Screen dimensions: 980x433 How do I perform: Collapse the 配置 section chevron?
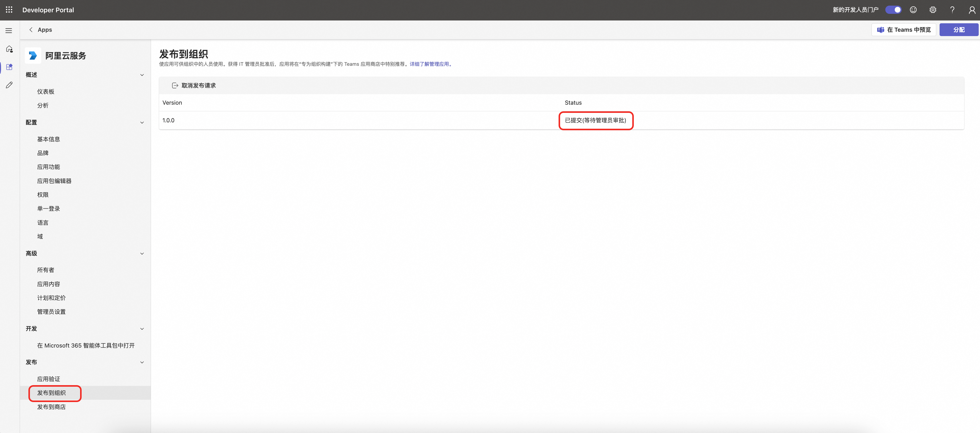pos(142,123)
